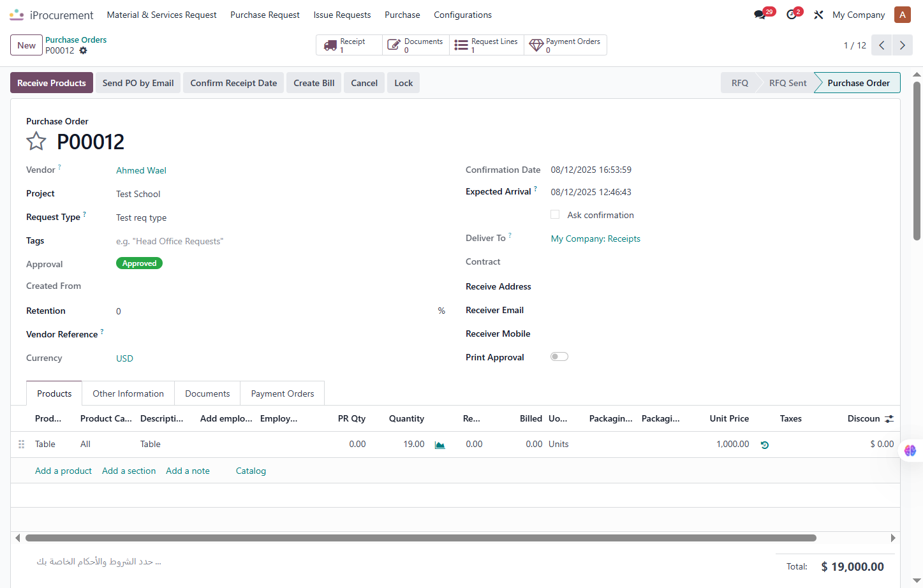
Task: Go to the next record arrow
Action: click(x=902, y=45)
